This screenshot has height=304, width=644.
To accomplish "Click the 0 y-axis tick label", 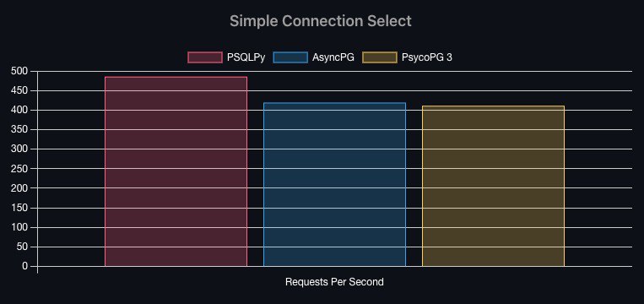I will tap(25, 266).
